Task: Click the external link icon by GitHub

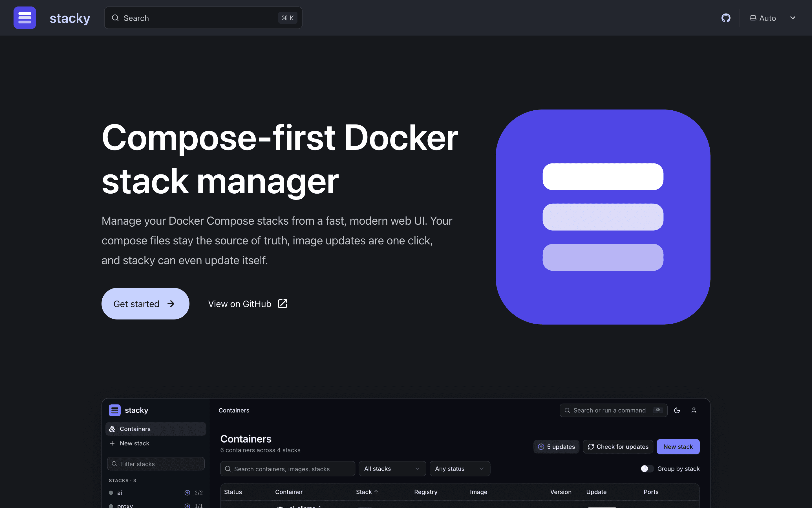Action: (x=283, y=304)
